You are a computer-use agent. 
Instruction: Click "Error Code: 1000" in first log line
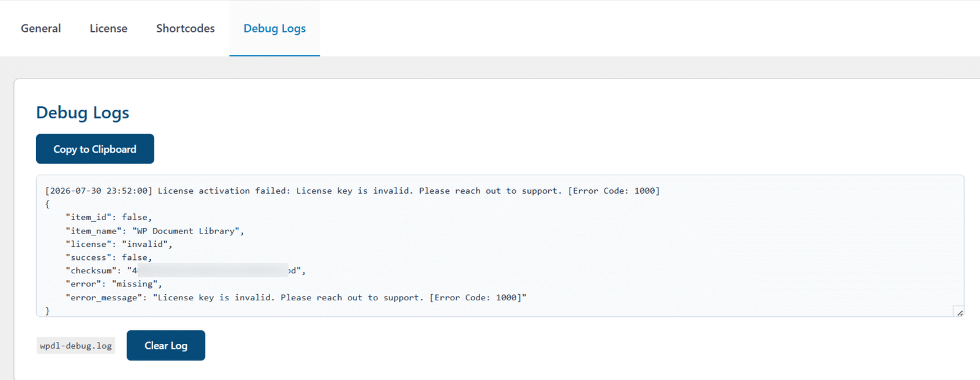coord(614,191)
